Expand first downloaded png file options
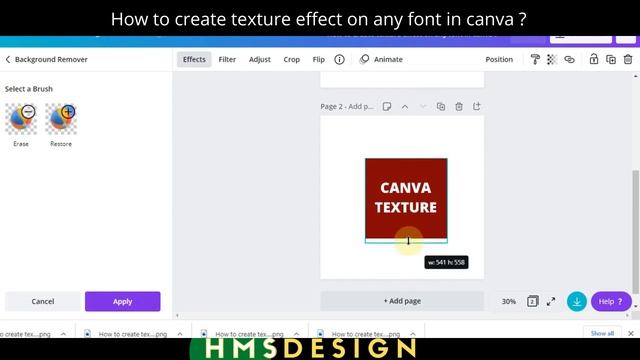The width and height of the screenshot is (640, 360). [x=63, y=334]
